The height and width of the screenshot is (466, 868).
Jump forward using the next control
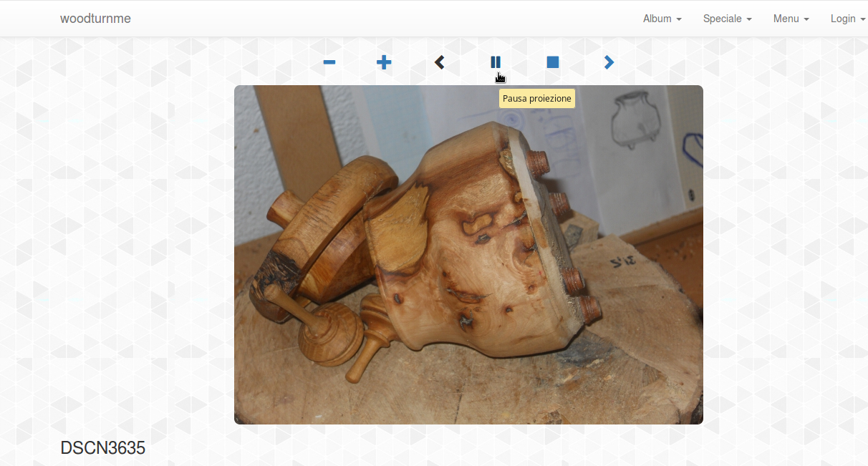608,62
